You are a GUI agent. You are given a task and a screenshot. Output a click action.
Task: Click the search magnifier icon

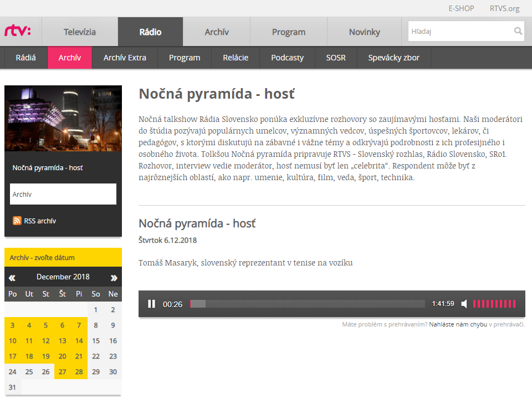tap(518, 31)
